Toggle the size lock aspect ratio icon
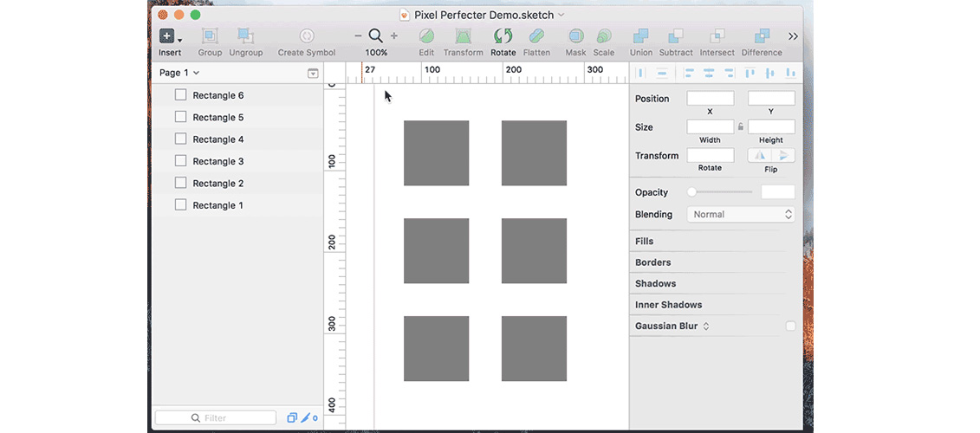 click(741, 126)
